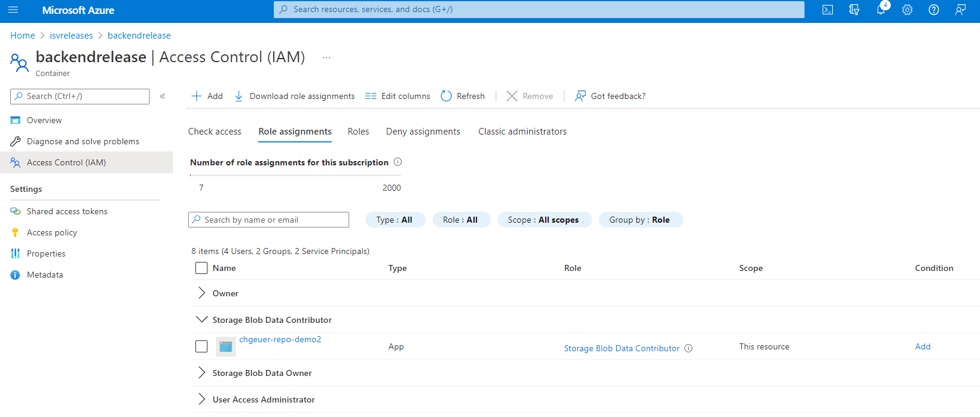Click Got feedback?
Screen dimensions: 980x417
(x=610, y=96)
